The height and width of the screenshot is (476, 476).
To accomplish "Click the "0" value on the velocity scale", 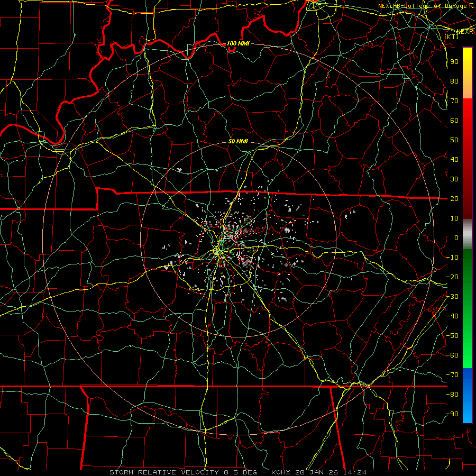I will pos(456,238).
